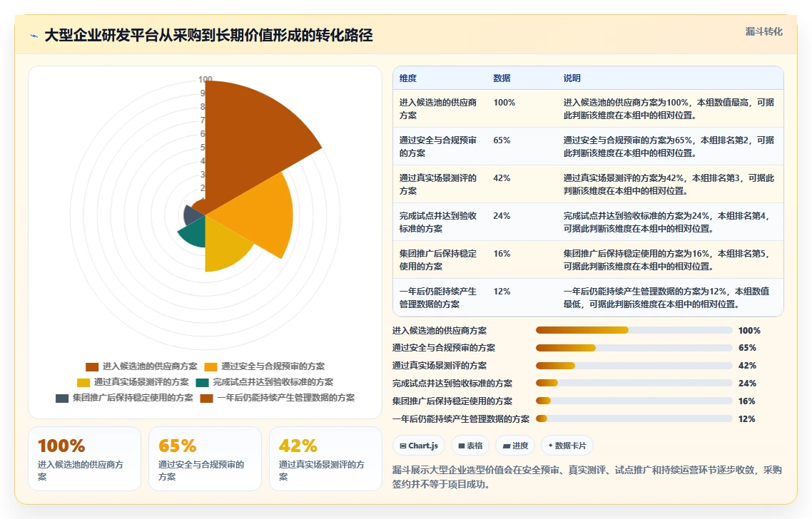Click the lightning icon beside the page title
Image resolution: width=812 pixels, height=519 pixels.
click(x=34, y=36)
